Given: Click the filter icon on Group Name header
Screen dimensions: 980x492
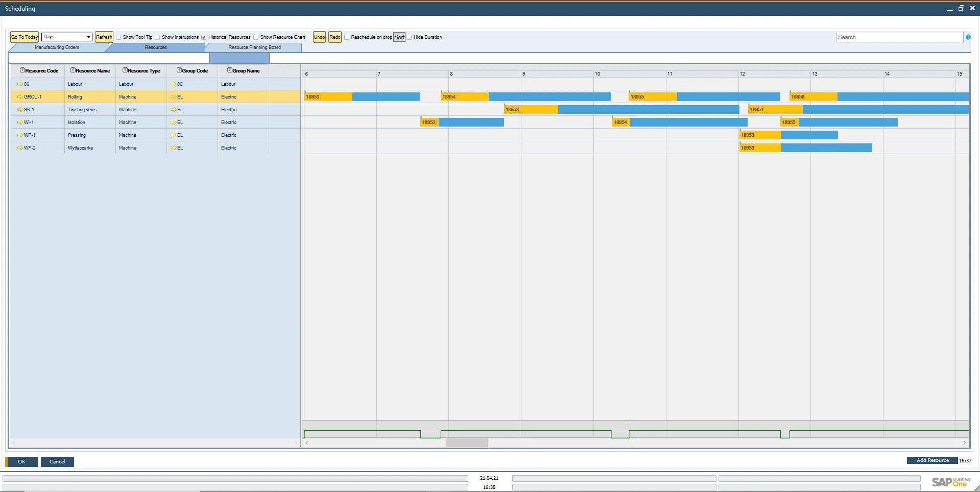Looking at the screenshot, I should tap(229, 70).
